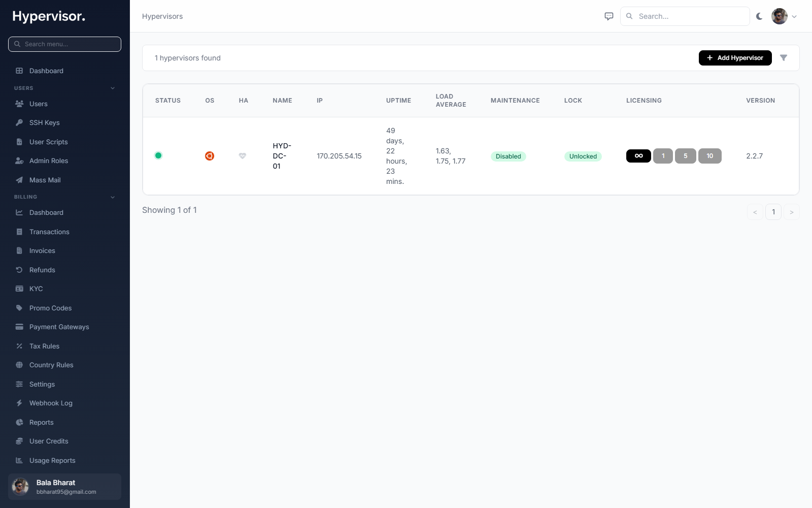
Task: Open the profile avatar dropdown menu
Action: [784, 16]
